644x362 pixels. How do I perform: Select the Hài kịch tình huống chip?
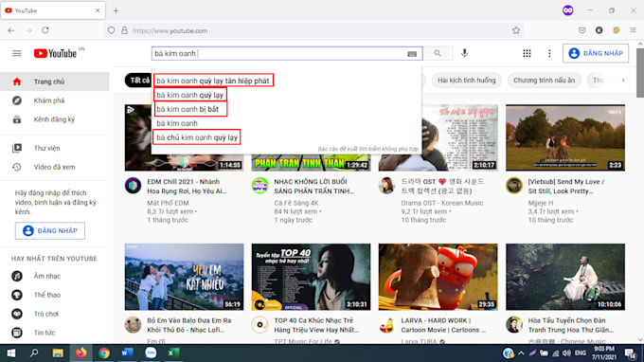pyautogui.click(x=467, y=81)
